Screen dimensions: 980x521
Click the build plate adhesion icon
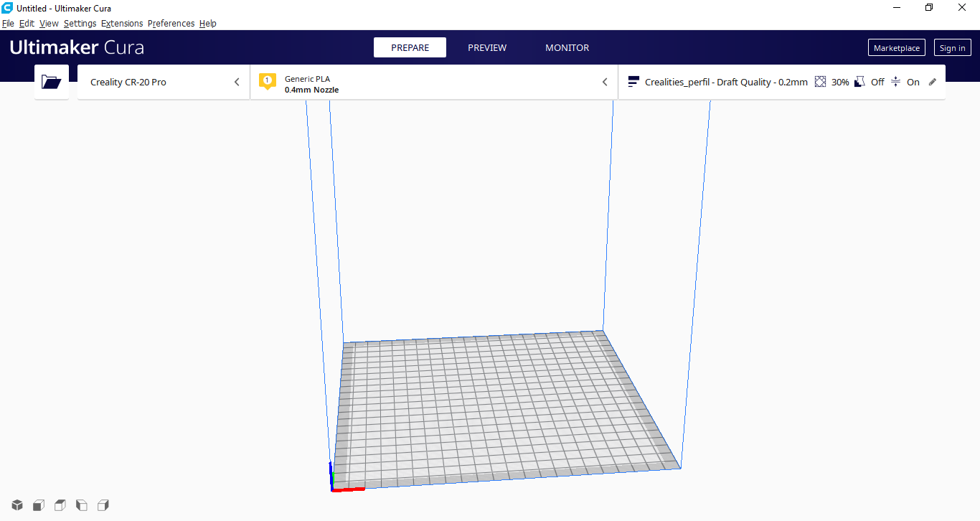[895, 82]
